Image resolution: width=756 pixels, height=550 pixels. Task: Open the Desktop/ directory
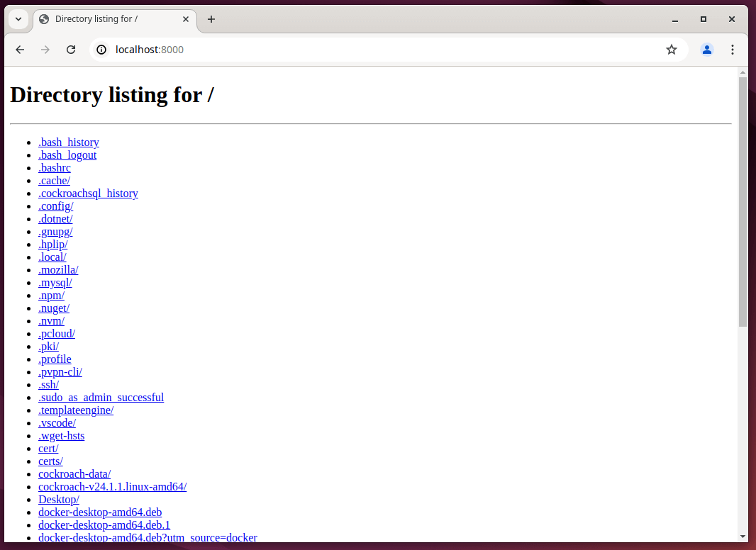(x=59, y=500)
